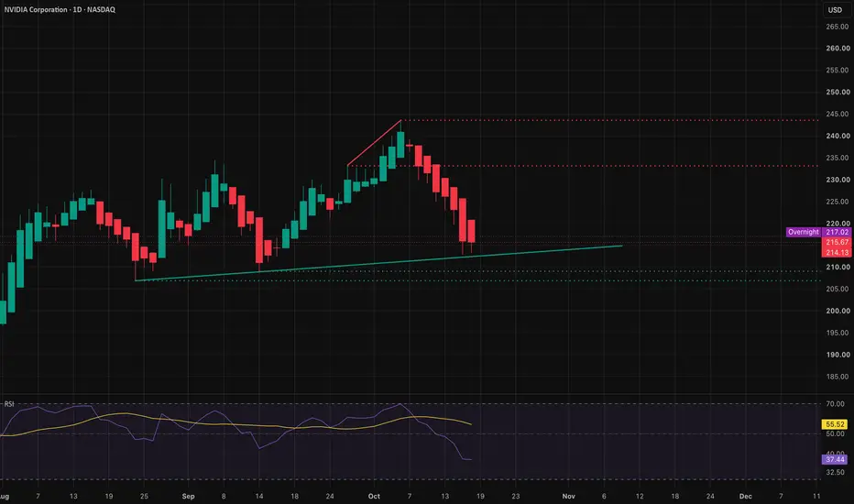Select the purple RSI line
The width and height of the screenshot is (854, 504).
(235, 432)
